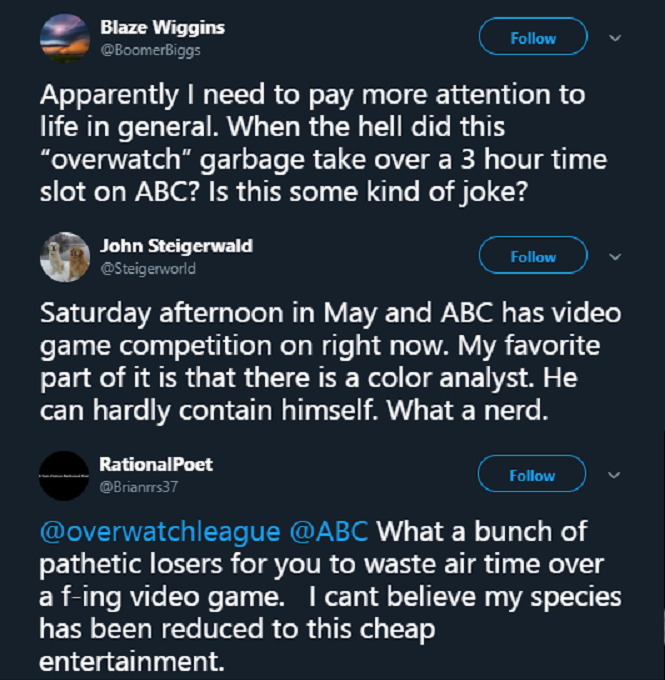Expand options chevron on Blaze Wiggins tweet
This screenshot has height=680, width=665.
615,38
